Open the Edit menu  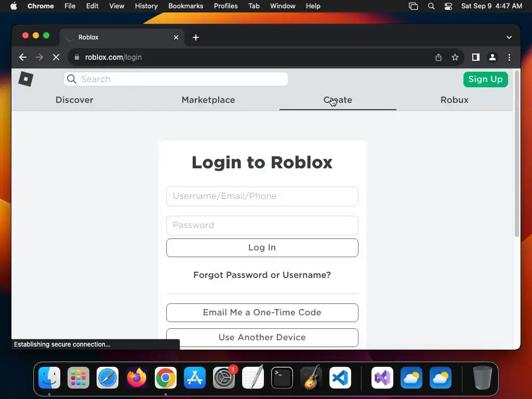pyautogui.click(x=92, y=6)
